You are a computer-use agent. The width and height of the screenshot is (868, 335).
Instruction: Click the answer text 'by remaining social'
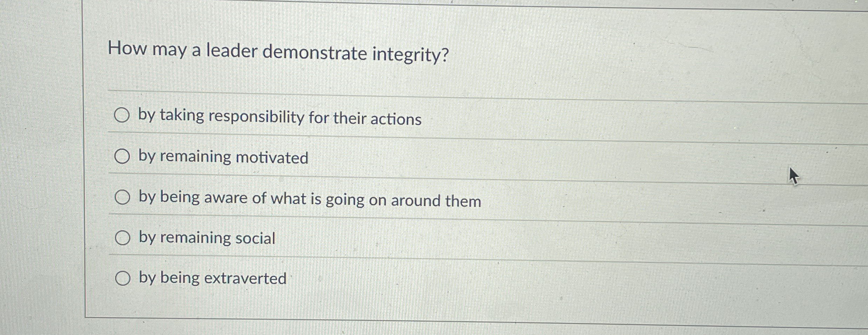pos(206,238)
